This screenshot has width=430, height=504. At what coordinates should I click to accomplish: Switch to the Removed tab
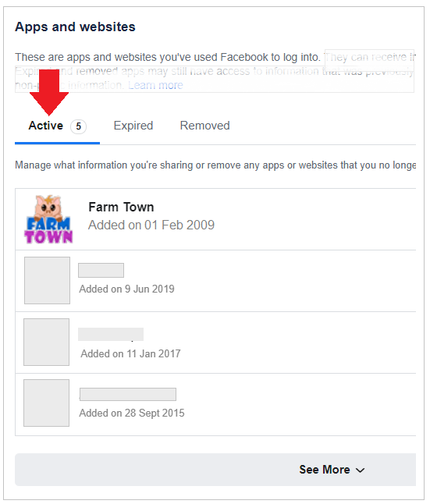click(x=205, y=126)
